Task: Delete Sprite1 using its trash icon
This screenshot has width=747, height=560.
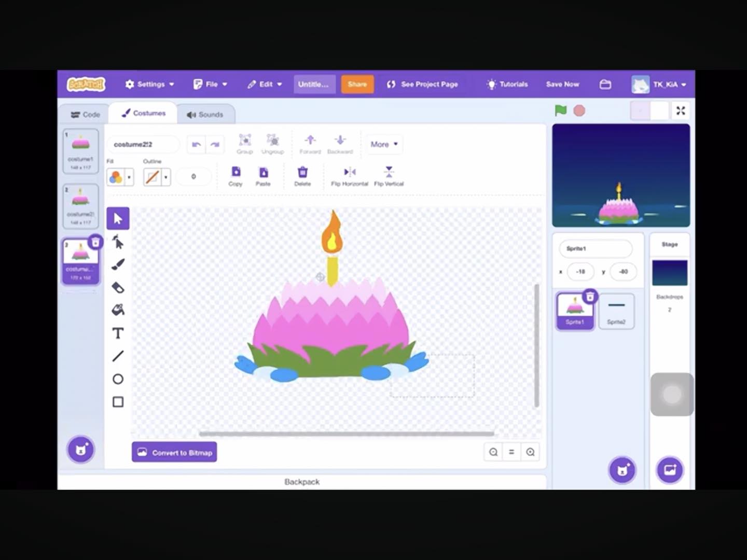Action: [x=590, y=297]
